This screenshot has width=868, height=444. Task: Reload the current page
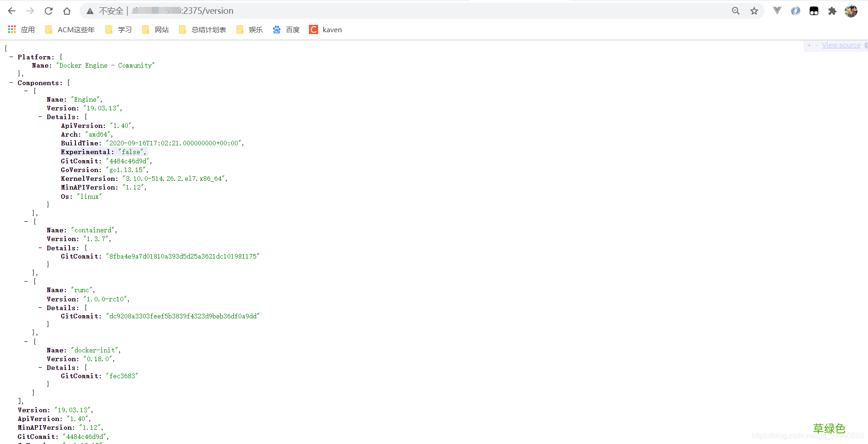48,11
